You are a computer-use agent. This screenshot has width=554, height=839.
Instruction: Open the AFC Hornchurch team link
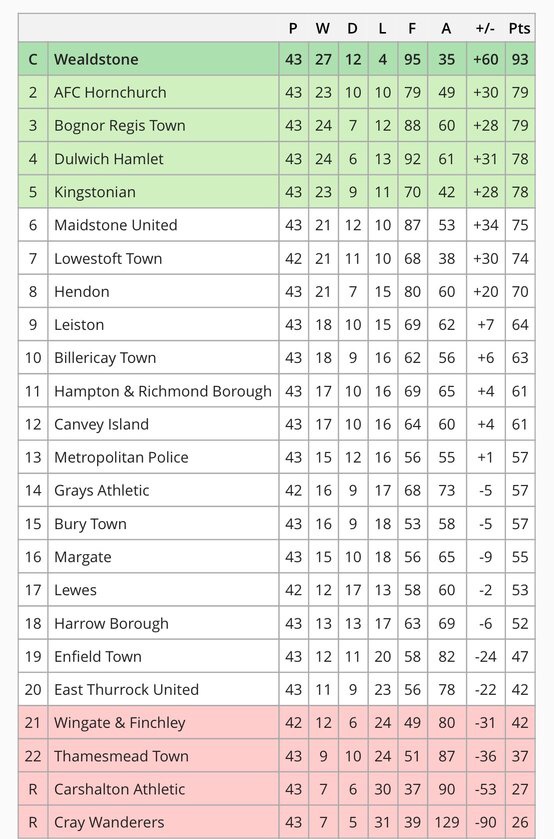coord(110,93)
